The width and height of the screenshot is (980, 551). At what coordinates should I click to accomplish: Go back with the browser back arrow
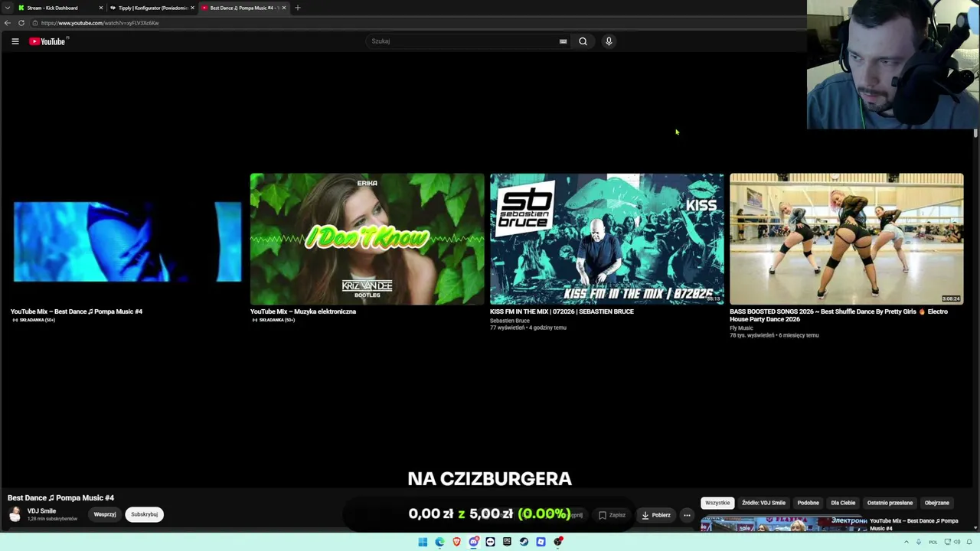tap(8, 23)
